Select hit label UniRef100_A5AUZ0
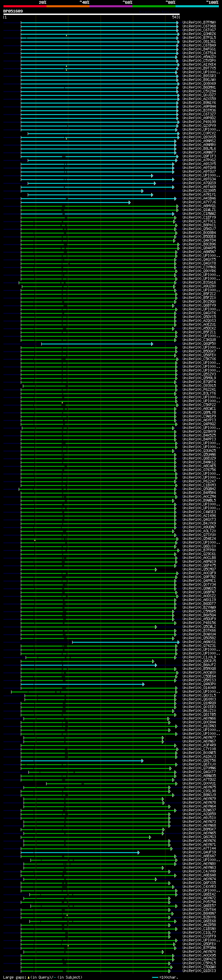 pyautogui.click(x=199, y=57)
